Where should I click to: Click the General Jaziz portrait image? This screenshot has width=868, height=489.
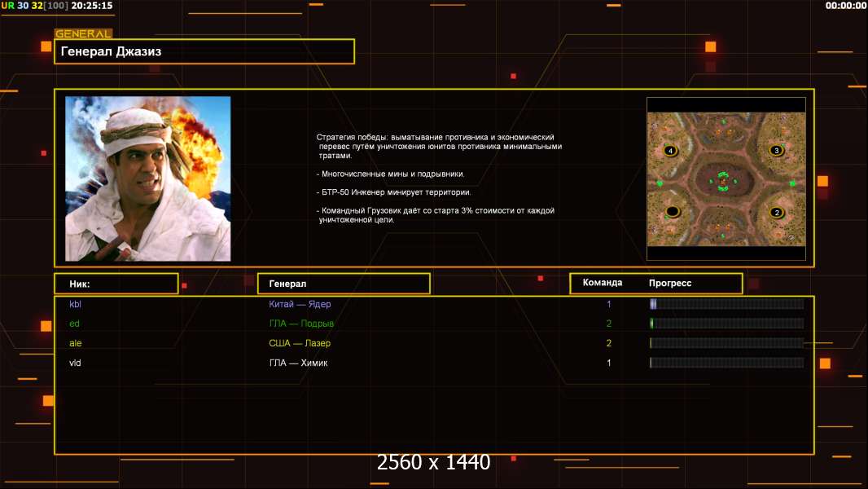coord(147,178)
